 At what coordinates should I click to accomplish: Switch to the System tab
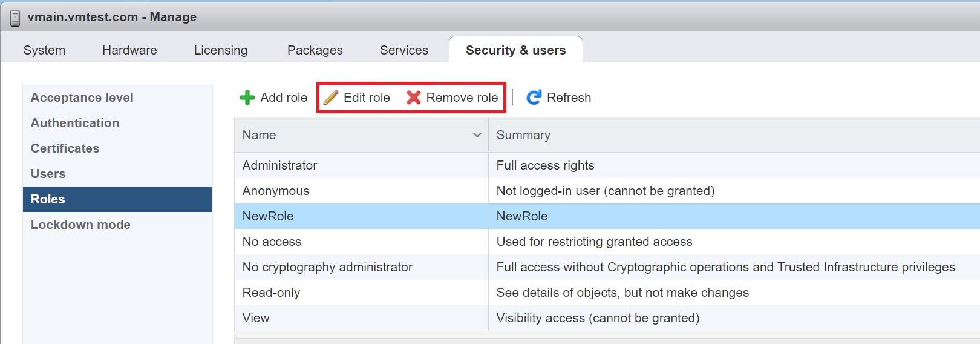[x=44, y=50]
